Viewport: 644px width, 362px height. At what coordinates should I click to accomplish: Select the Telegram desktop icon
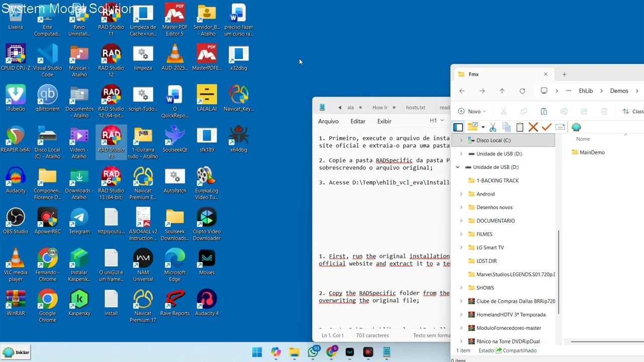pos(79,221)
